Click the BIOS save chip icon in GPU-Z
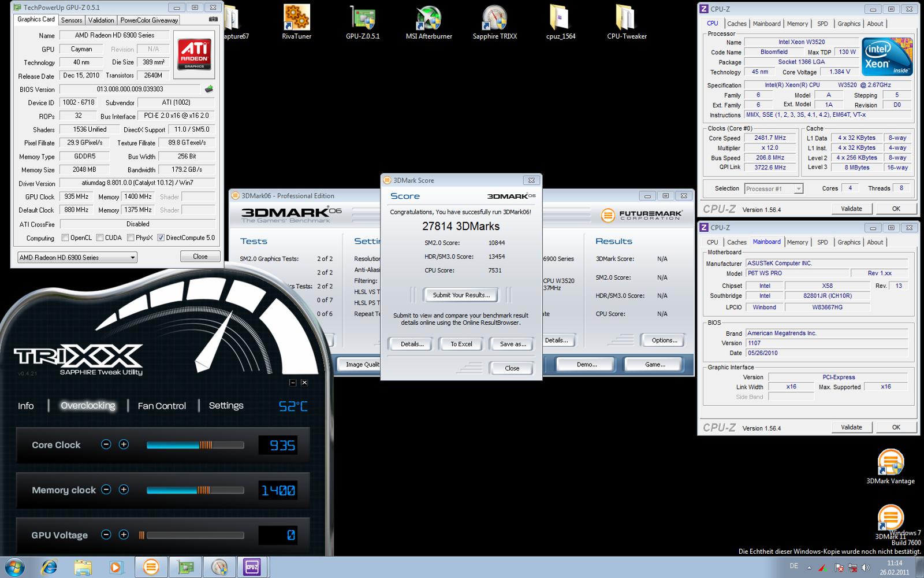Viewport: 924px width, 578px height. point(209,89)
